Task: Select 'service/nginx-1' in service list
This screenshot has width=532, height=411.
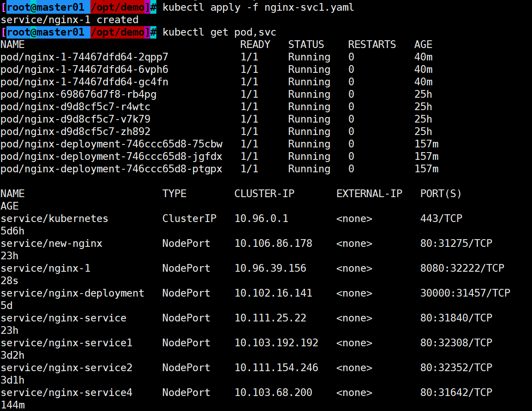Action: coord(45,268)
